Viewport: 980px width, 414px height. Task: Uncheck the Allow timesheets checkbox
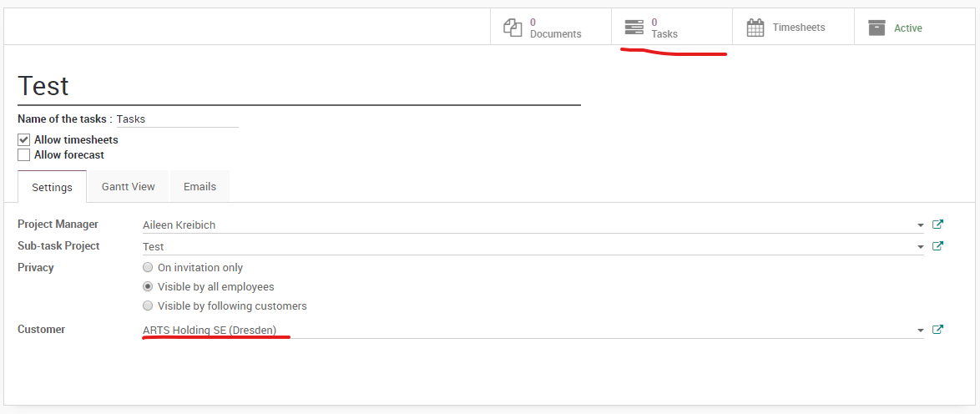23,139
